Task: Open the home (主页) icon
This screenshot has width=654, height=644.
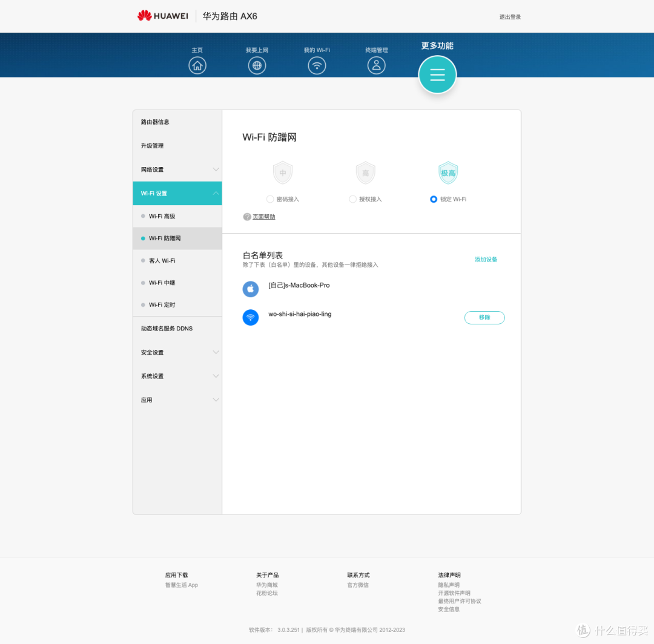Action: [x=197, y=65]
